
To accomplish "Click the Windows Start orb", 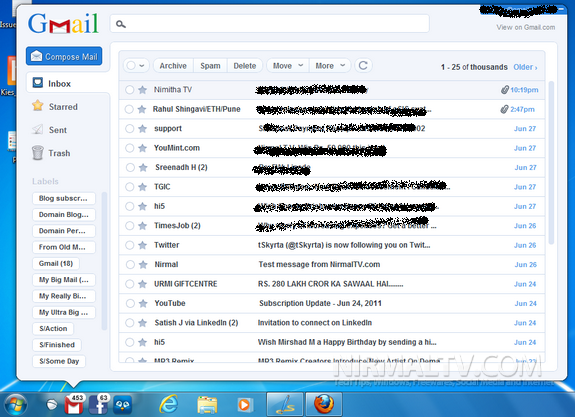I will 15,405.
